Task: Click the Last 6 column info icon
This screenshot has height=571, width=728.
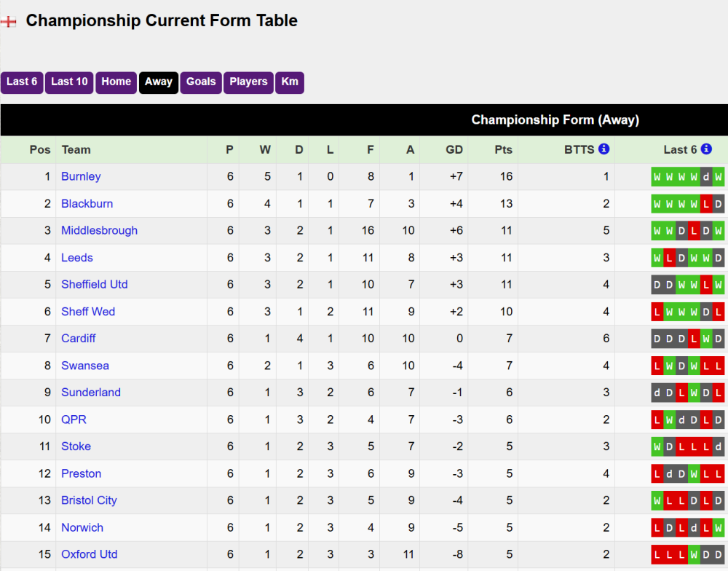Action: click(x=706, y=149)
